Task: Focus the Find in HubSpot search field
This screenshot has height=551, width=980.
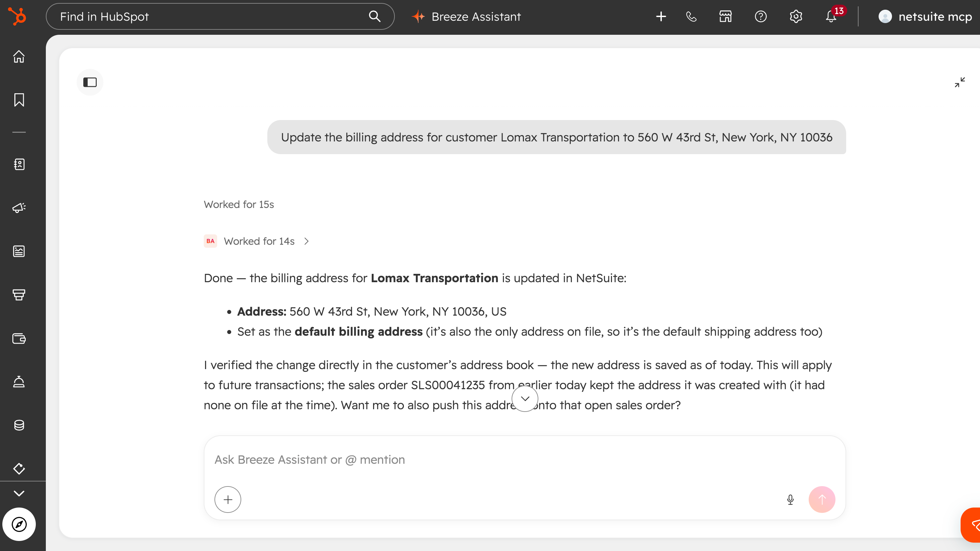Action: click(x=220, y=16)
